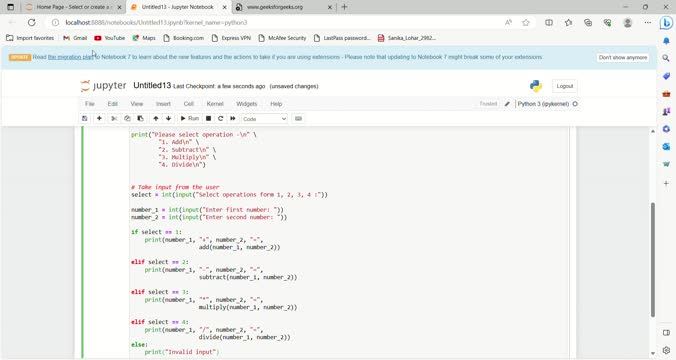Expand the Code cell type dropdown
The height and width of the screenshot is (360, 676).
[x=264, y=119]
